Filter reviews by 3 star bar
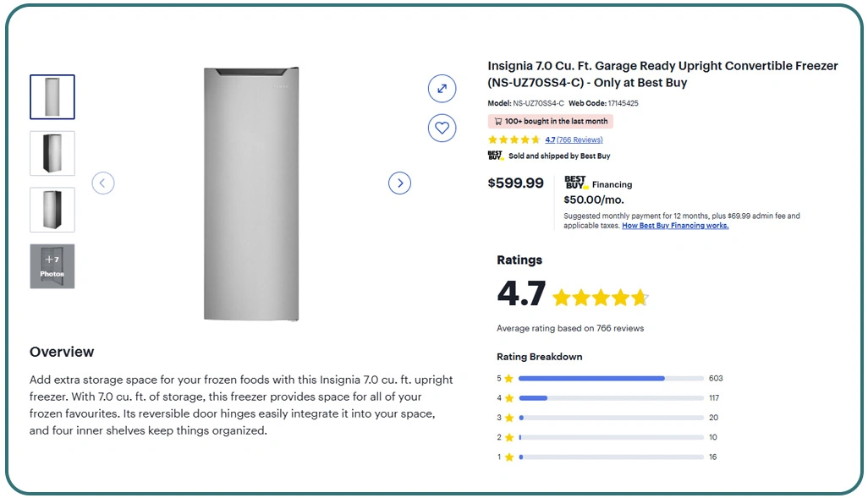This screenshot has height=498, width=868. pyautogui.click(x=611, y=418)
